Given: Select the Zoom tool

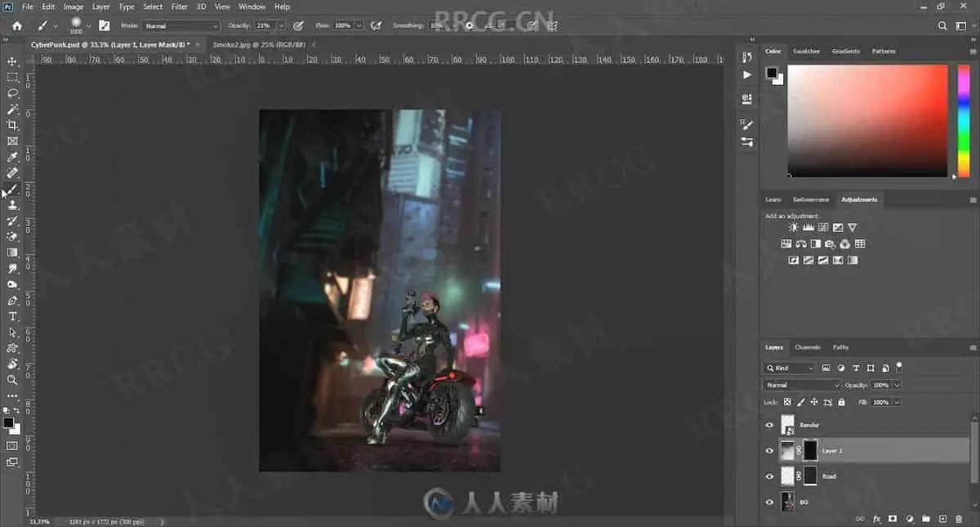Looking at the screenshot, I should click(x=12, y=380).
